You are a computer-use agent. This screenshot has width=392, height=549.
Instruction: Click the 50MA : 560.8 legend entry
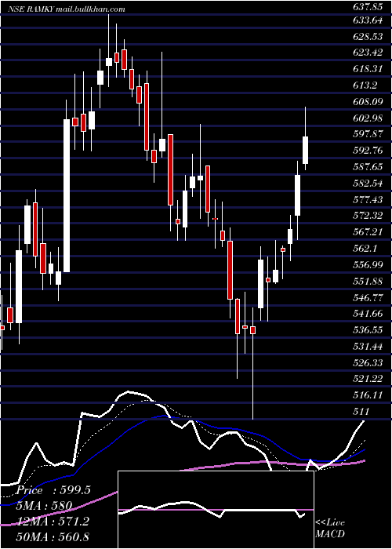point(53,536)
